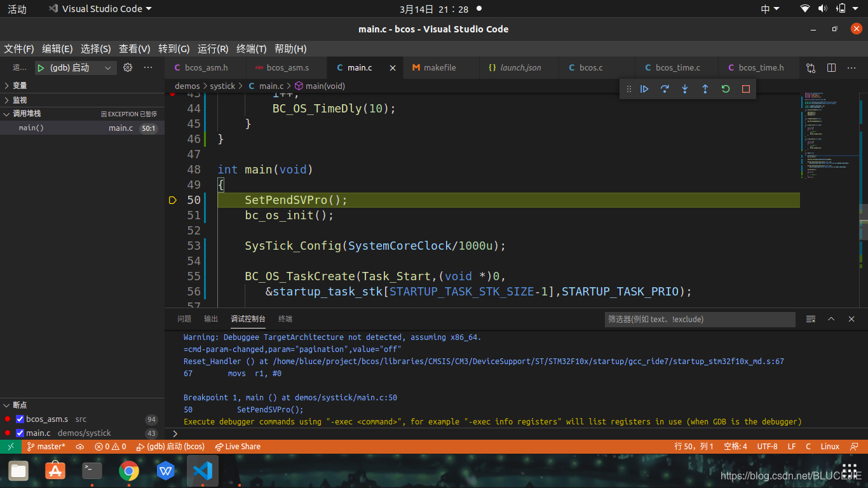Open the 转到(G) menu
This screenshot has height=488, width=868.
pos(173,49)
